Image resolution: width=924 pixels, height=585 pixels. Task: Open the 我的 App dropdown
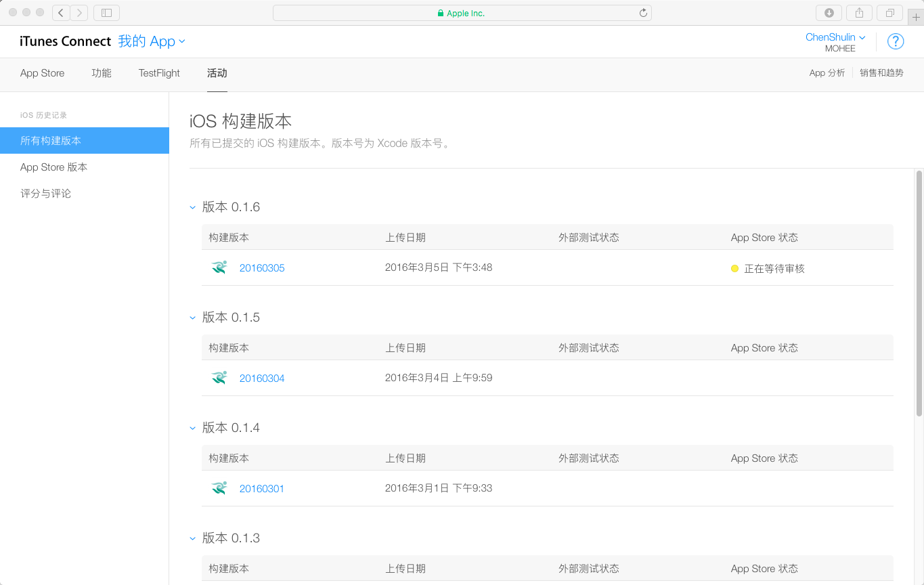[152, 41]
